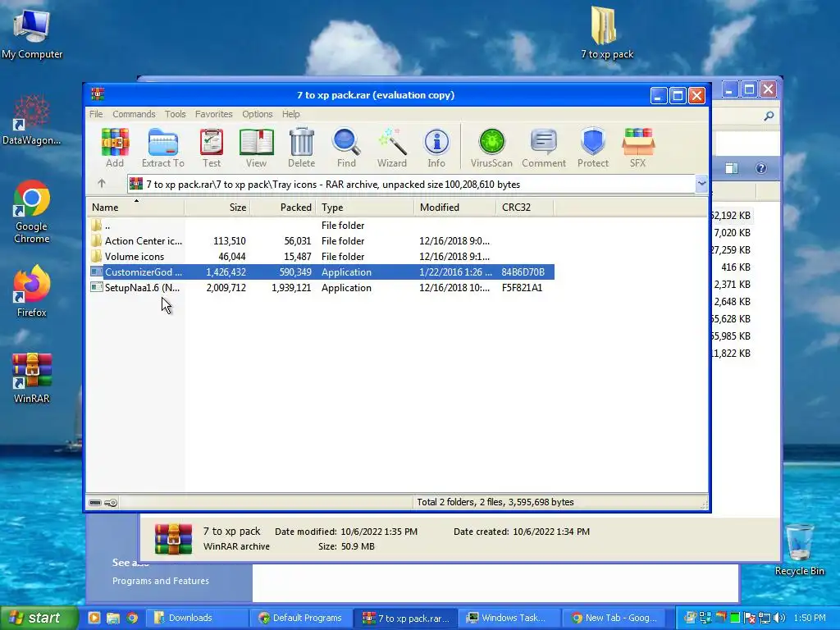
Task: Sort list by Packed column header
Action: coord(283,208)
